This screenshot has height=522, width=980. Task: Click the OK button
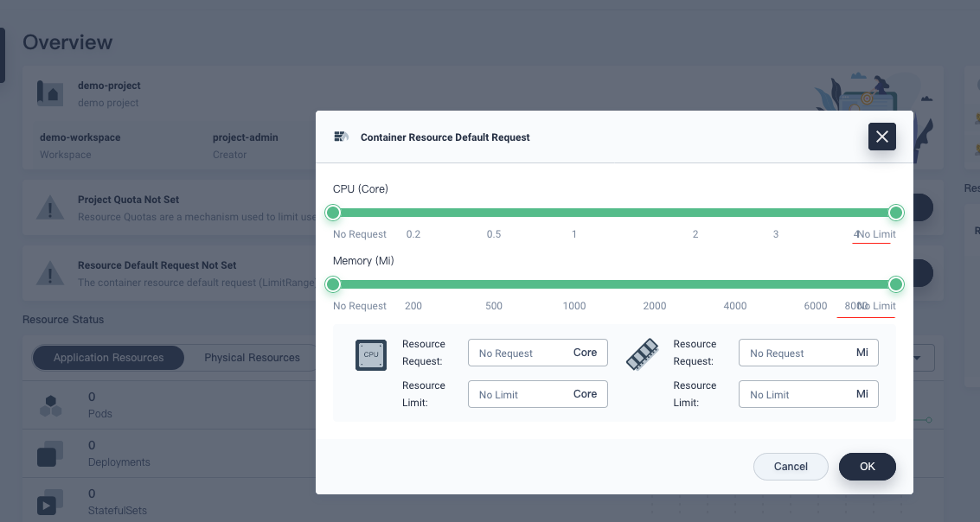pos(867,467)
